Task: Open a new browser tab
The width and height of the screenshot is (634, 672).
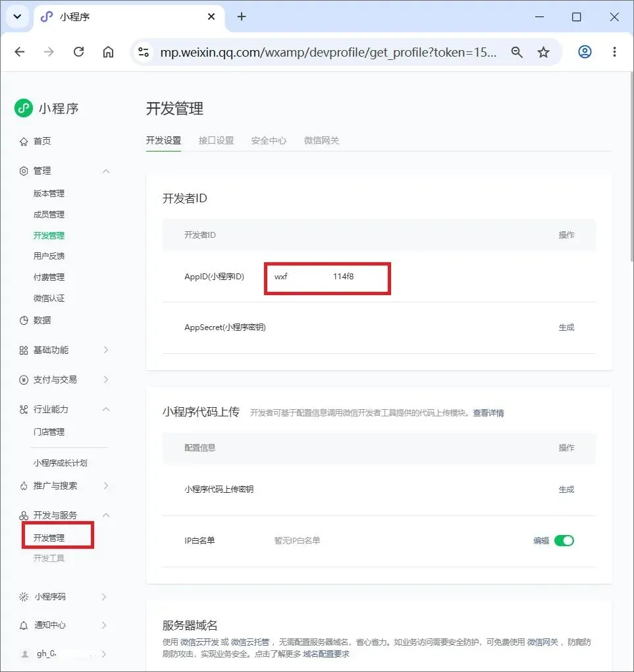Action: pyautogui.click(x=242, y=16)
